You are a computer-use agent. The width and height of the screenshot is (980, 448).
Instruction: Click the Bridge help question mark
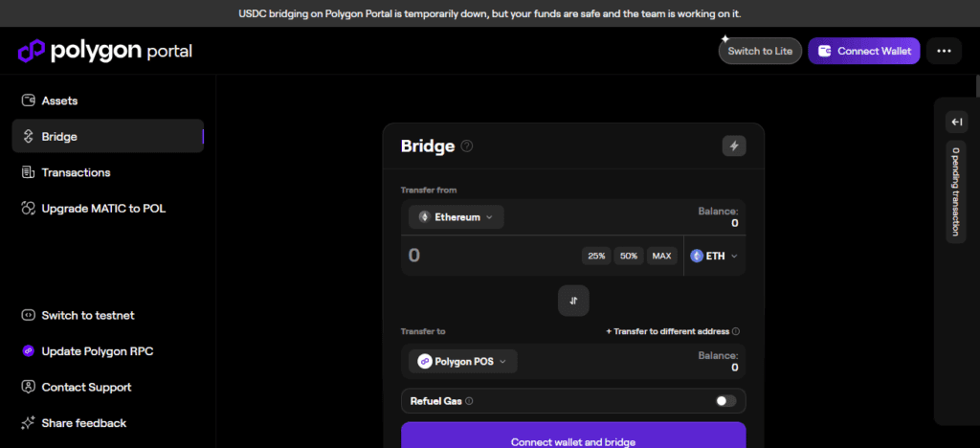pos(467,146)
